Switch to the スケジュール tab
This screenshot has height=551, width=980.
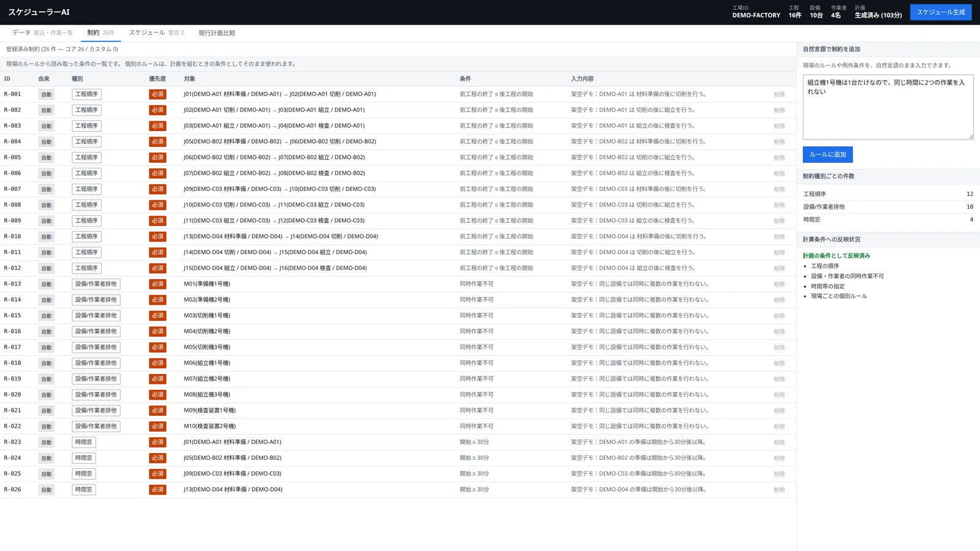156,33
